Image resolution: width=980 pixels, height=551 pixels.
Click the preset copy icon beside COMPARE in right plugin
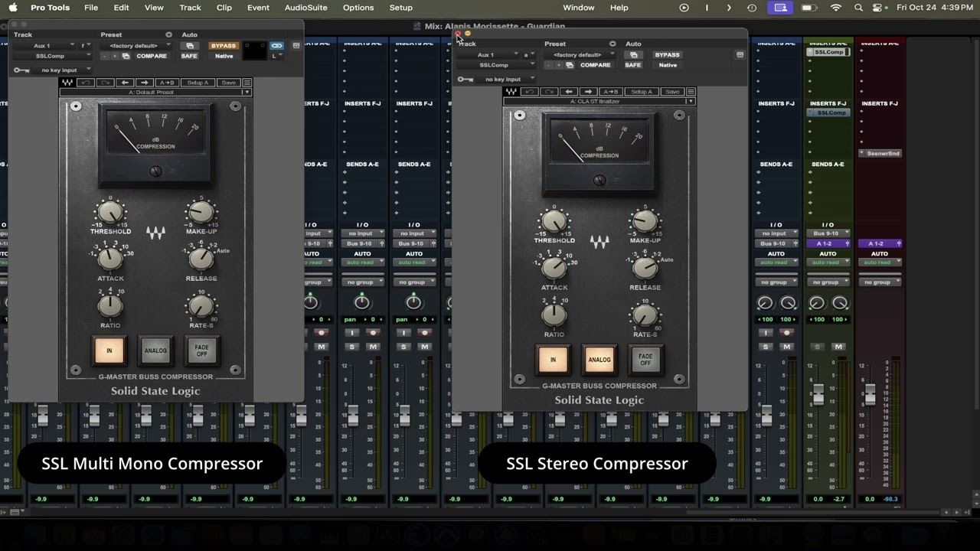570,65
